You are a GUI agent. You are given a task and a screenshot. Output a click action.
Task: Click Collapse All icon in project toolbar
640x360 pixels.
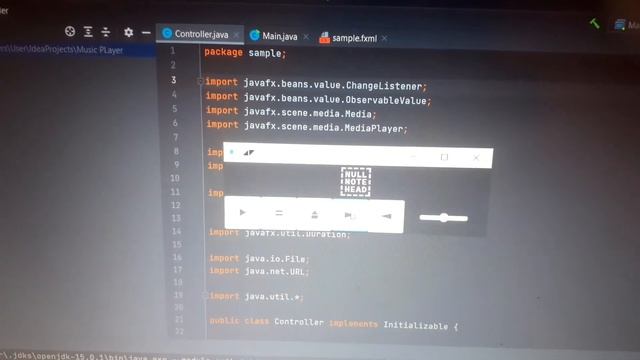point(106,32)
